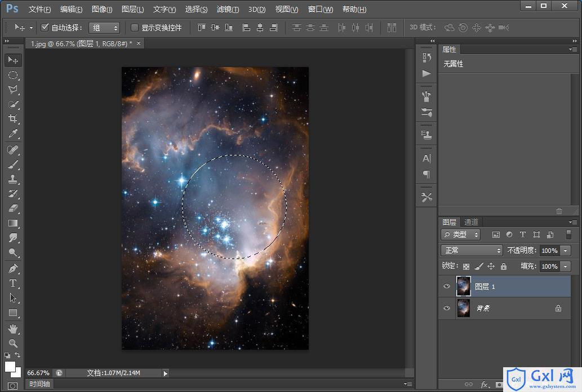The width and height of the screenshot is (582, 392).
Task: Uncheck the 自动选择 checkbox
Action: [45, 28]
